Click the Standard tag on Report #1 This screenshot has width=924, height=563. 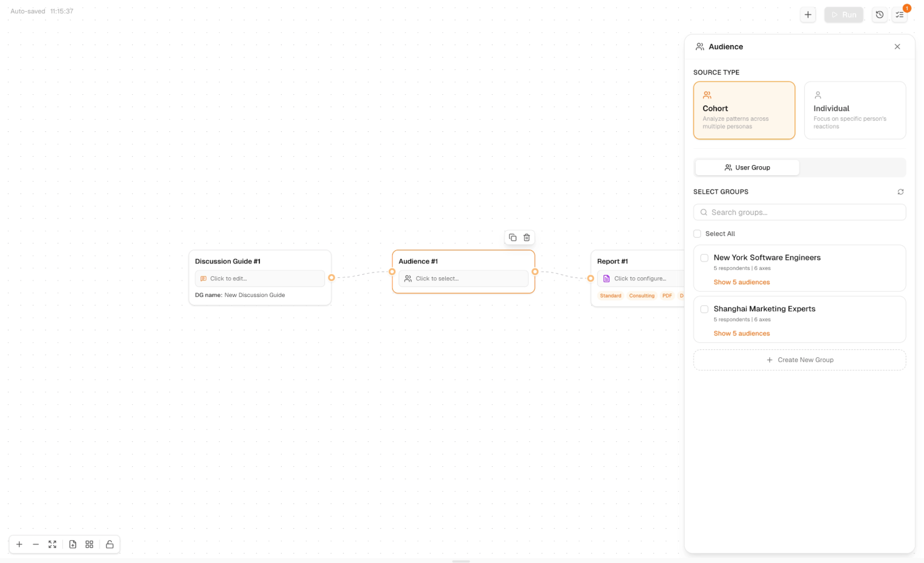pyautogui.click(x=611, y=296)
